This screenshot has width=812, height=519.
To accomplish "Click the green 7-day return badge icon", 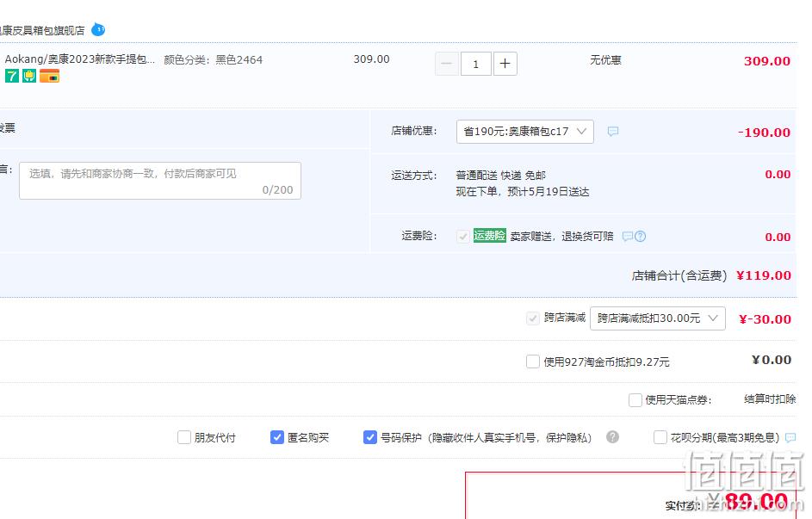I will tap(12, 76).
